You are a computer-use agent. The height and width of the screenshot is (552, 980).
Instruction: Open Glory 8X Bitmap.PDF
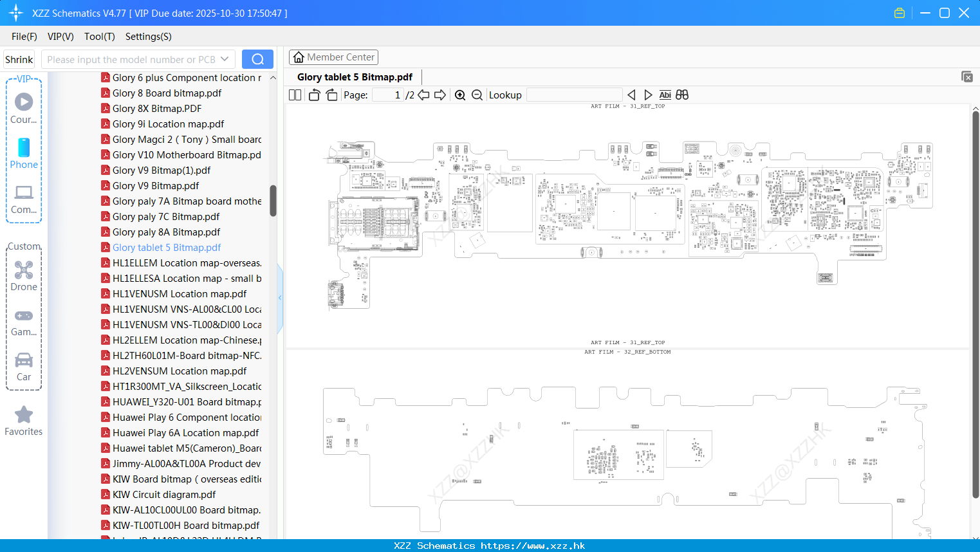[x=157, y=109]
